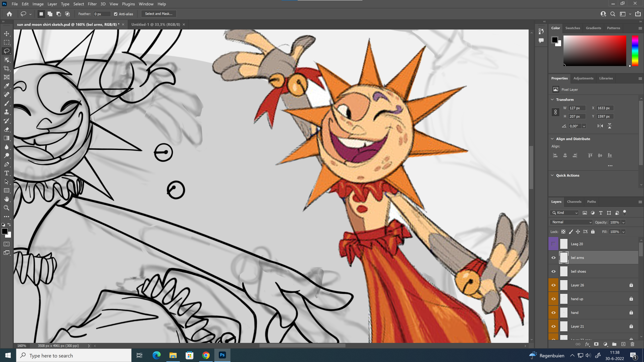This screenshot has height=362, width=644.
Task: Open the Normal blend mode dropdown
Action: click(571, 222)
